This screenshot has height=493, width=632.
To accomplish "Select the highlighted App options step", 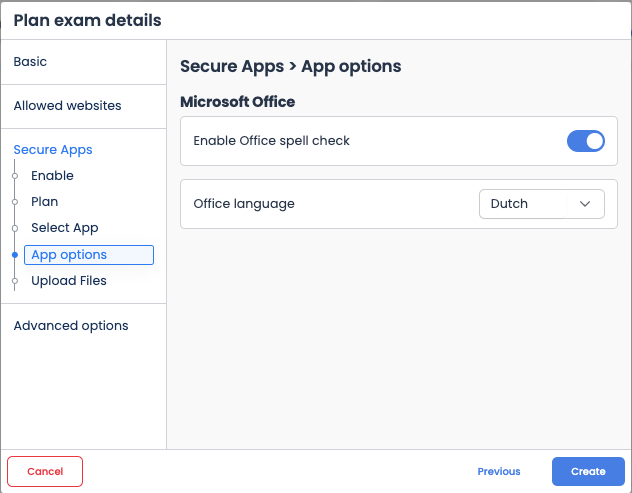I will (89, 255).
